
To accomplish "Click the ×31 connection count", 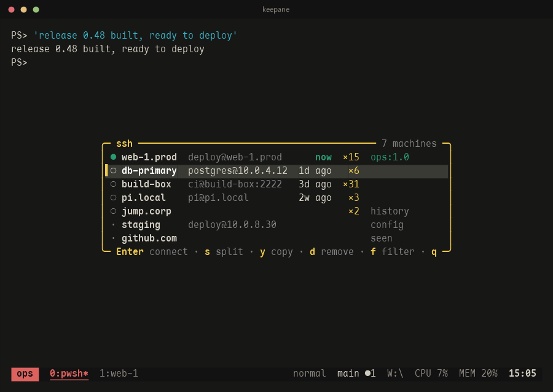I will pos(351,184).
